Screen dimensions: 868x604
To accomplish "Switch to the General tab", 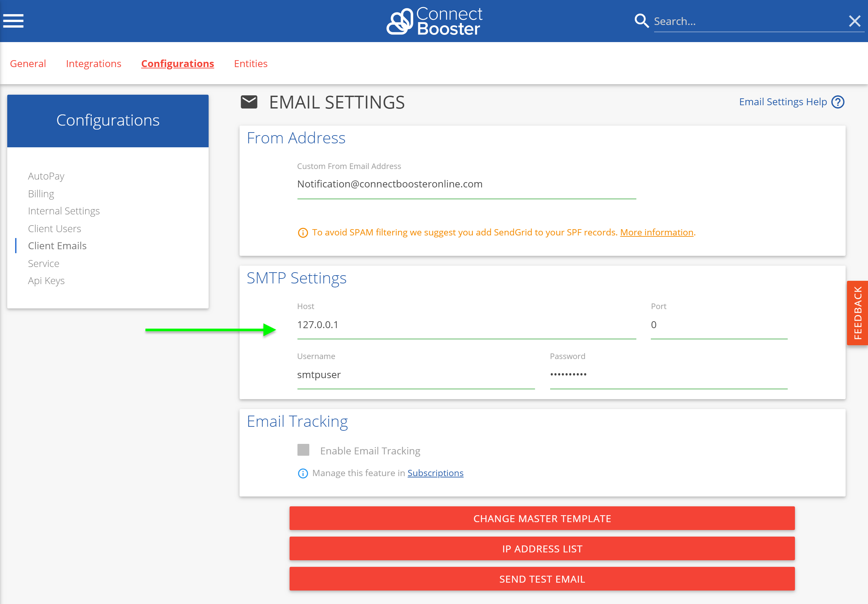I will point(28,63).
